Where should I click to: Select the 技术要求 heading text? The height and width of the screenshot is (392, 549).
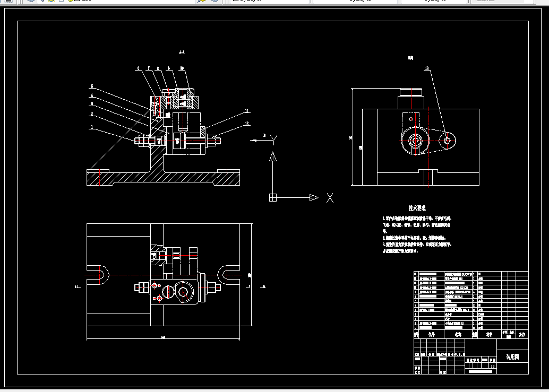coord(417,208)
